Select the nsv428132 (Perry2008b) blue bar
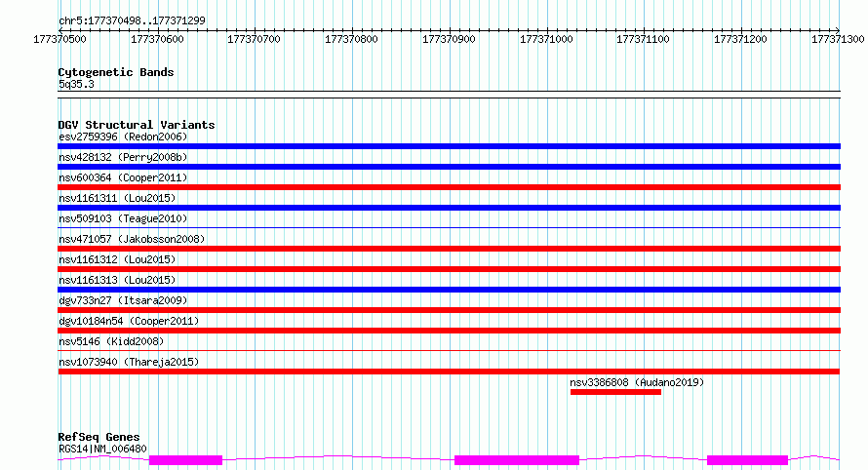This screenshot has width=868, height=470. tap(449, 167)
